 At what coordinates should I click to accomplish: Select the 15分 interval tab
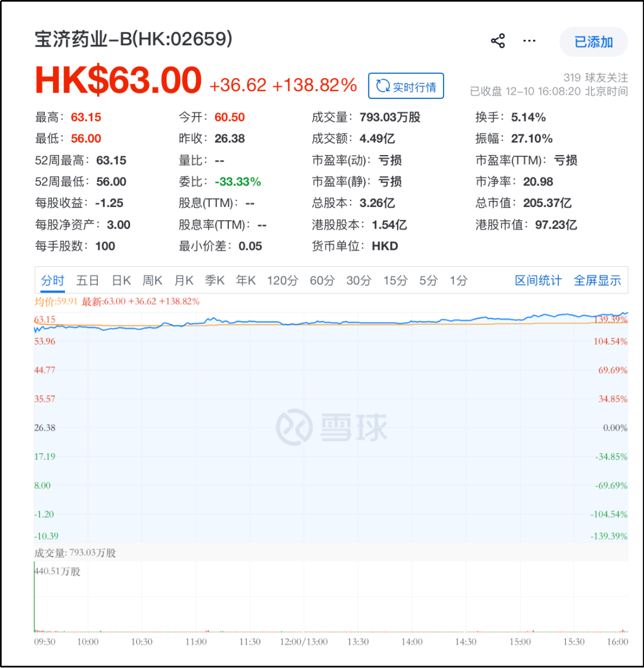click(x=395, y=280)
